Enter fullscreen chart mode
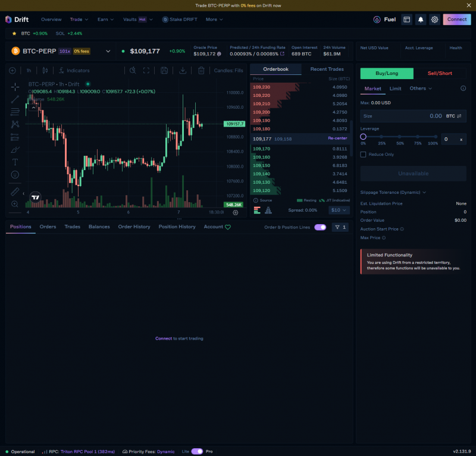This screenshot has width=476, height=456. coord(146,70)
